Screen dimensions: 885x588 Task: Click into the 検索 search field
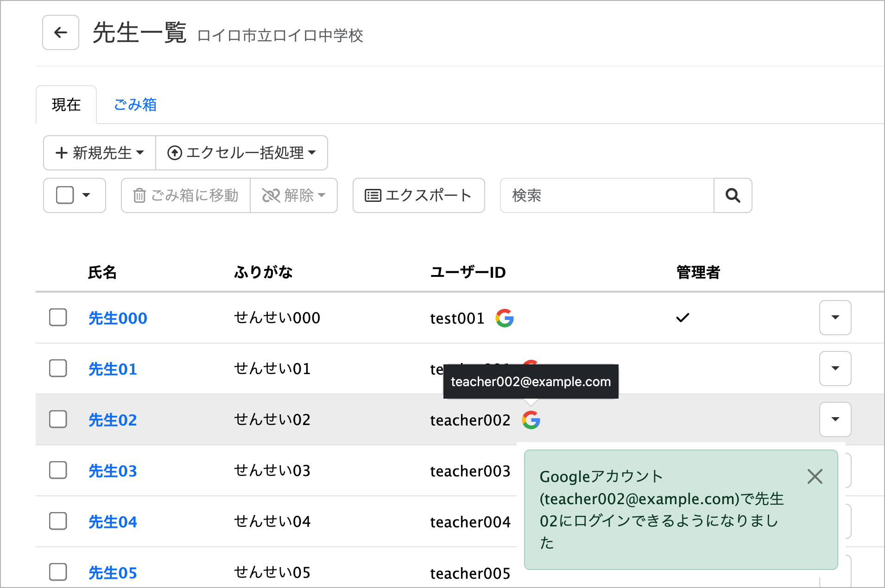pos(607,195)
